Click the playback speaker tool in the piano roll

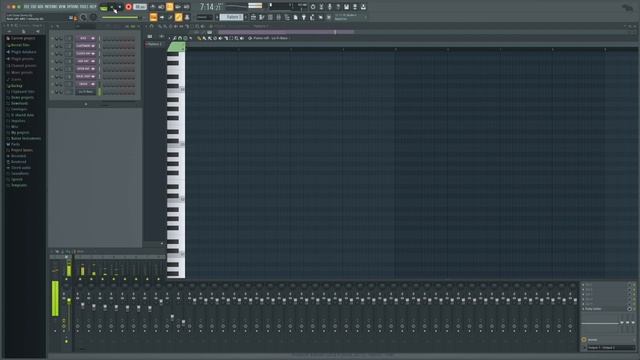click(x=242, y=38)
